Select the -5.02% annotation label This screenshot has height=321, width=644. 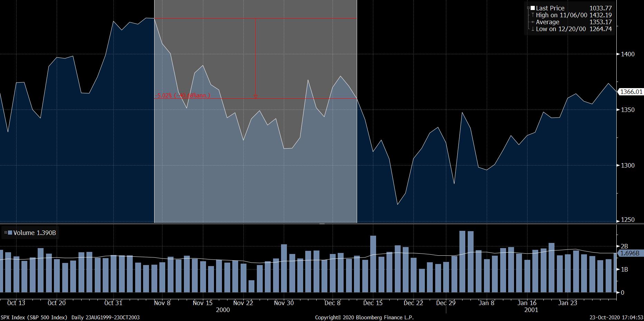tap(183, 95)
